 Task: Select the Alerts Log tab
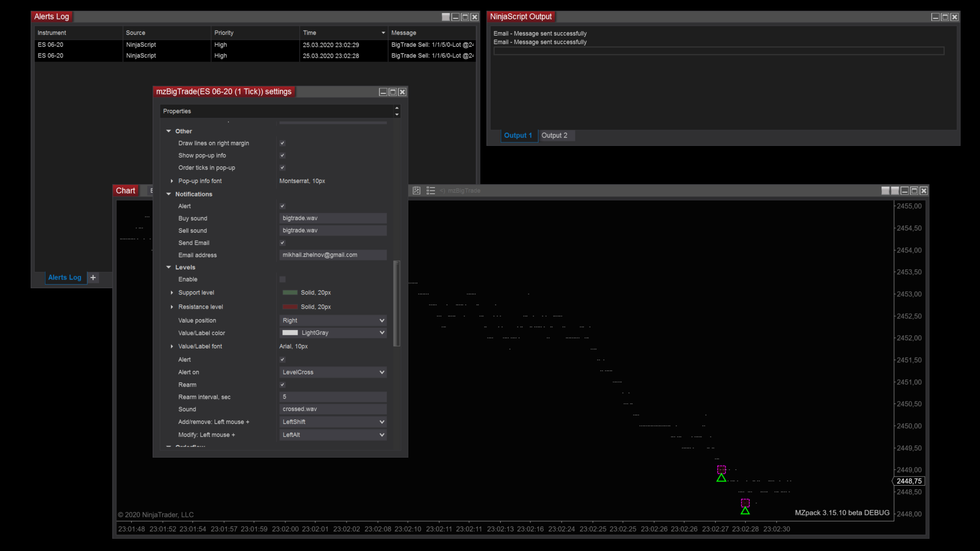pos(65,278)
